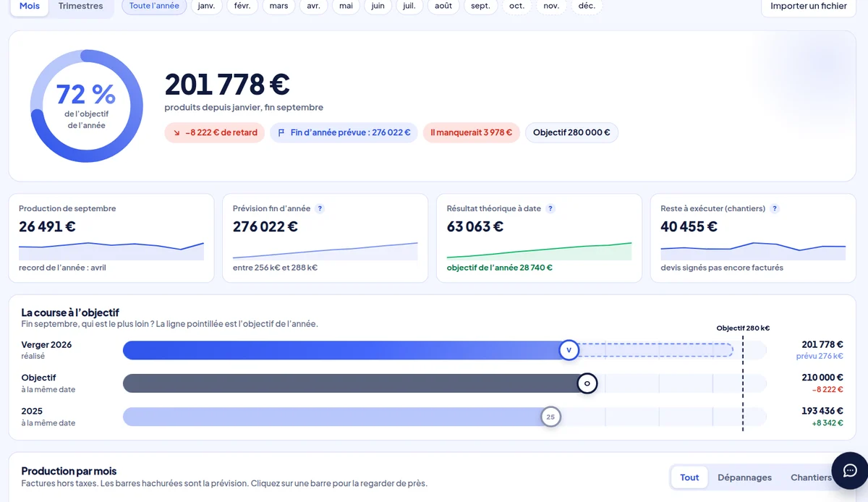Select the avr. month chip
The height and width of the screenshot is (502, 868).
[x=313, y=6]
